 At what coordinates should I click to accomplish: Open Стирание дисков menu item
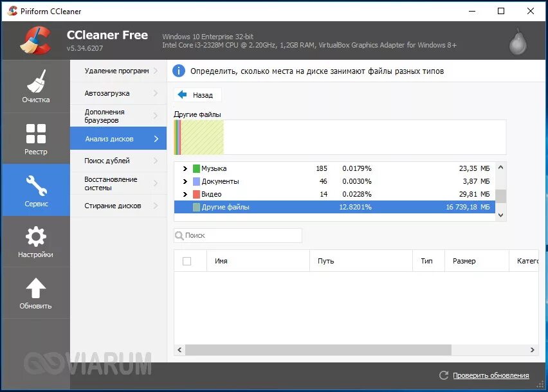coord(118,206)
